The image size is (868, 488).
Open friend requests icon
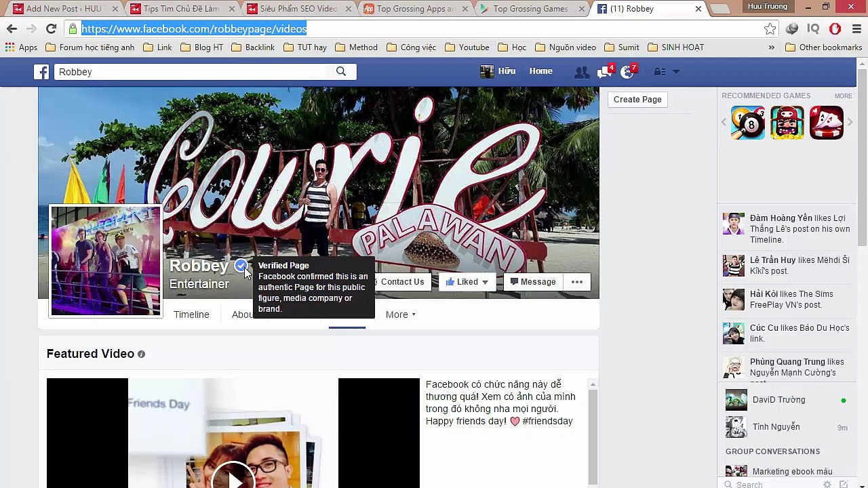pos(581,72)
